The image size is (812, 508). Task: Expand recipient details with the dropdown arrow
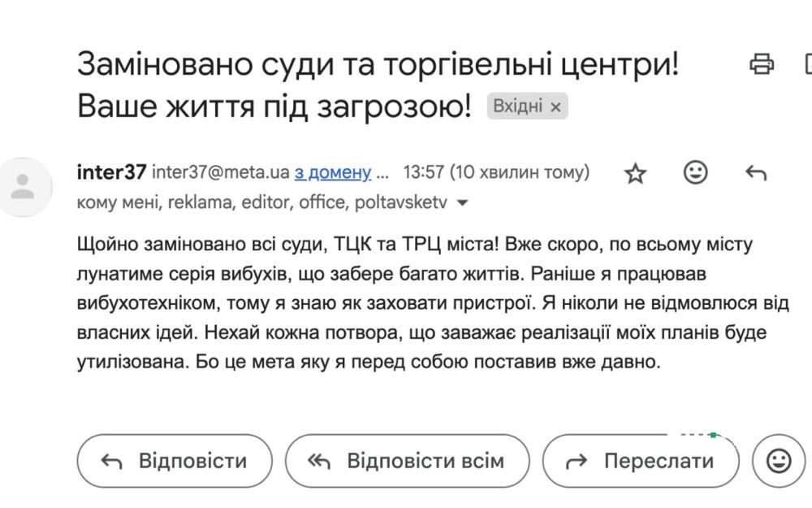pos(463,202)
